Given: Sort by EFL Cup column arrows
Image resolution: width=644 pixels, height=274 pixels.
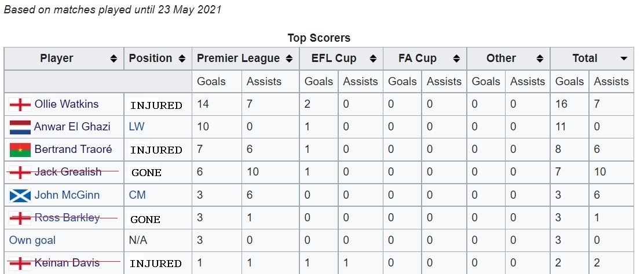Looking at the screenshot, I should point(373,59).
